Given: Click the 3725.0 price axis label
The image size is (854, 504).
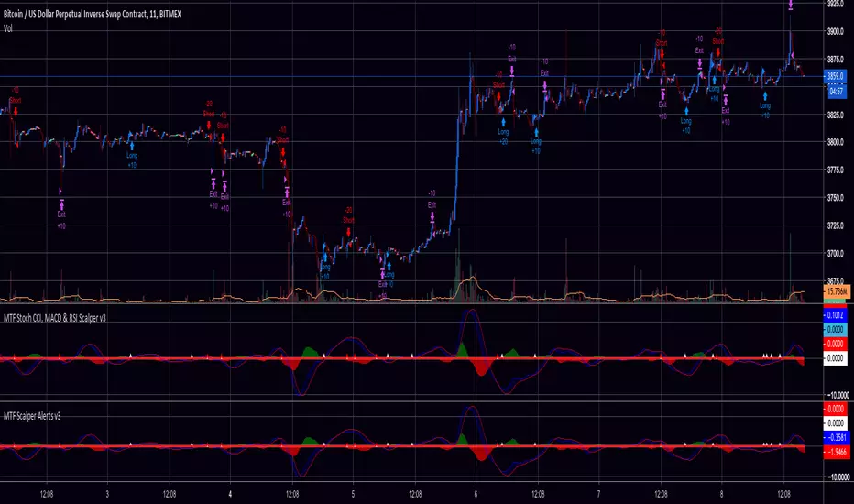Looking at the screenshot, I should pyautogui.click(x=835, y=225).
